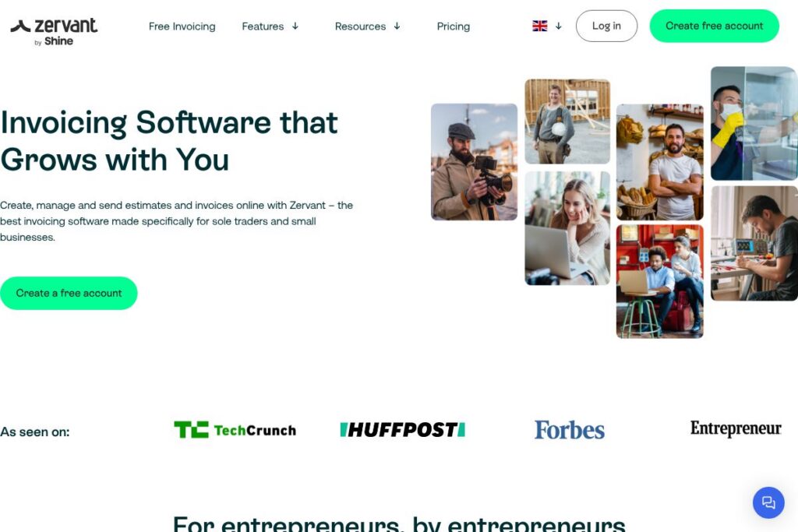Image resolution: width=798 pixels, height=532 pixels.
Task: Click the UK flag language icon
Action: [x=539, y=26]
